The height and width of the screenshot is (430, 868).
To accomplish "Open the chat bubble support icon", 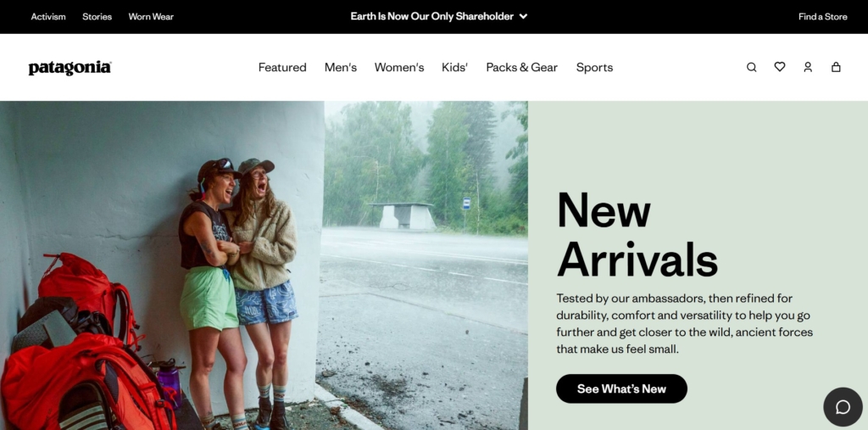I will coord(843,407).
